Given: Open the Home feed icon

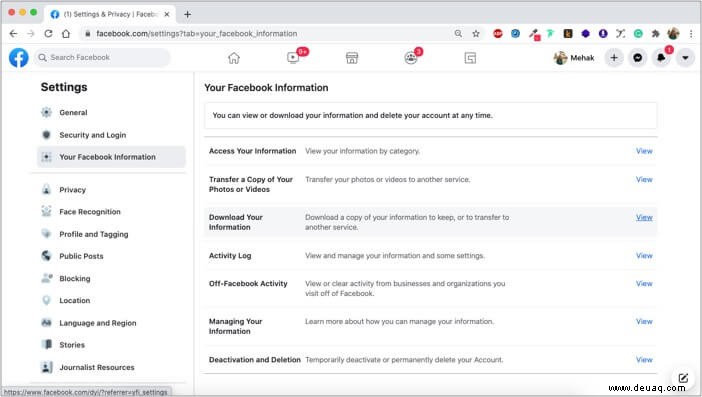Looking at the screenshot, I should coord(234,58).
